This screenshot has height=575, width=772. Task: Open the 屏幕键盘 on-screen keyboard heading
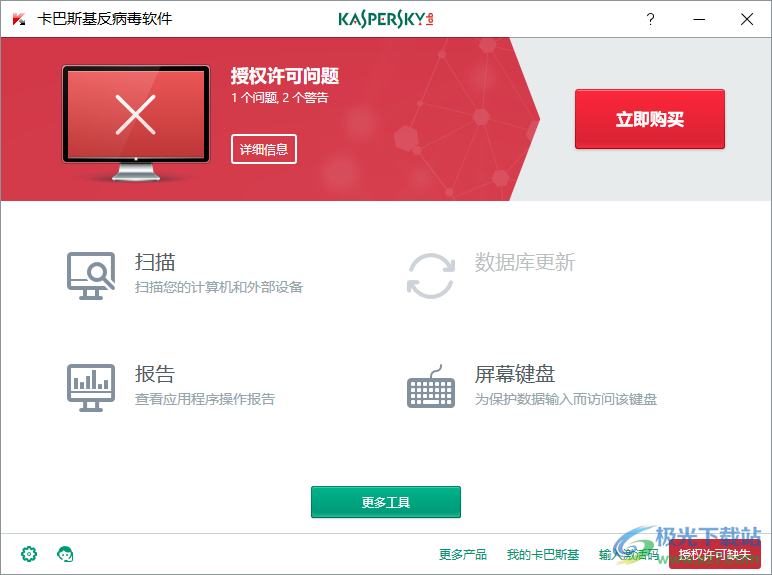(x=515, y=374)
